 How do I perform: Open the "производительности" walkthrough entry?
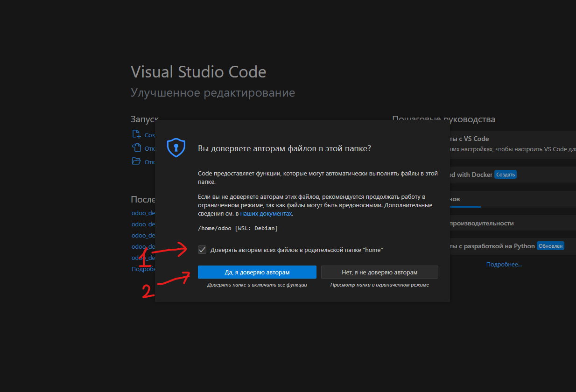[x=513, y=223]
